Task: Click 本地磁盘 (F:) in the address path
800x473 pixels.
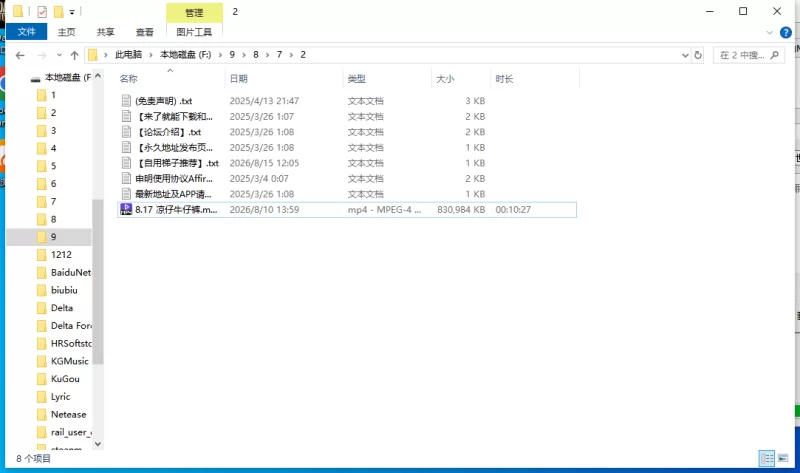Action: tap(186, 55)
